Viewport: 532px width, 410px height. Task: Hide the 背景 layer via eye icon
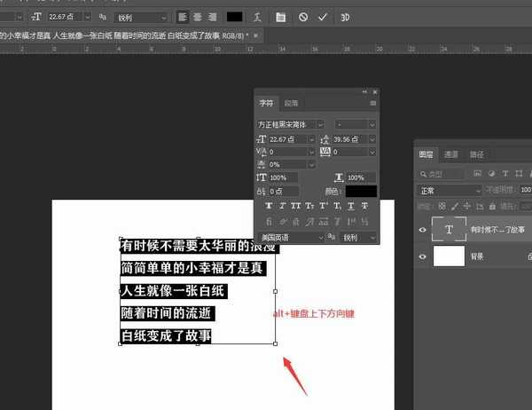click(x=423, y=256)
